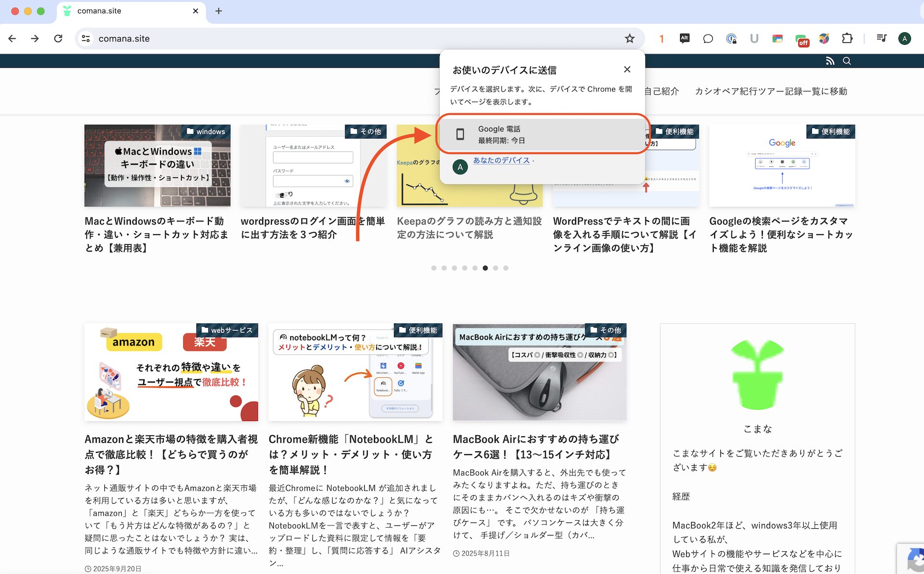The height and width of the screenshot is (574, 924).
Task: Open site search magnifier icon
Action: [847, 61]
